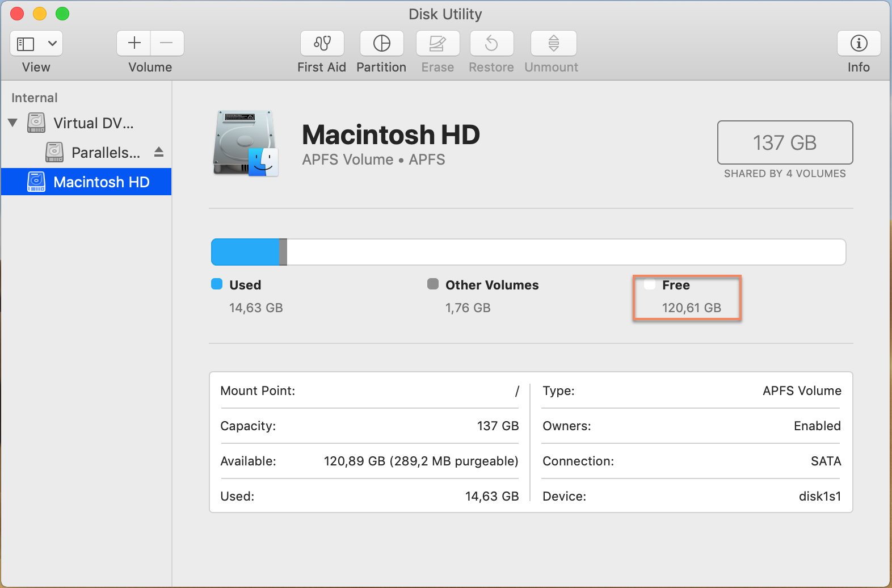Collapse the Virtual DV... disk tree
892x588 pixels.
(13, 123)
